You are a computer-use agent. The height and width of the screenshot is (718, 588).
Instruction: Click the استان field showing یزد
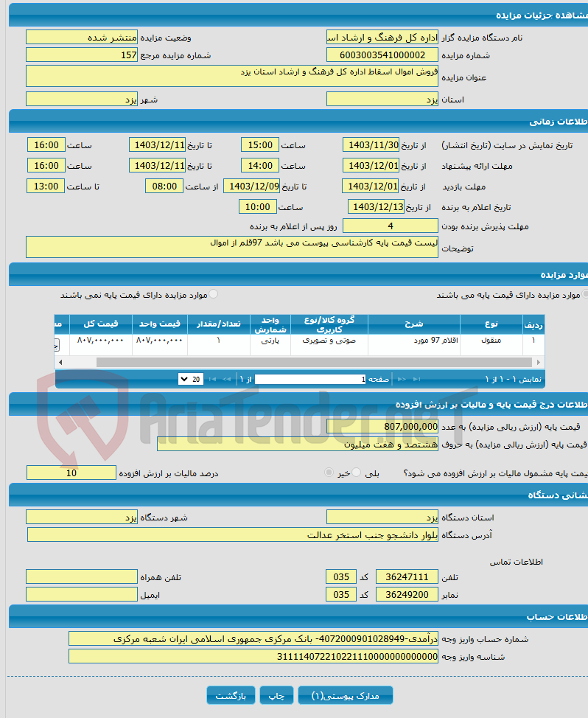pos(382,99)
